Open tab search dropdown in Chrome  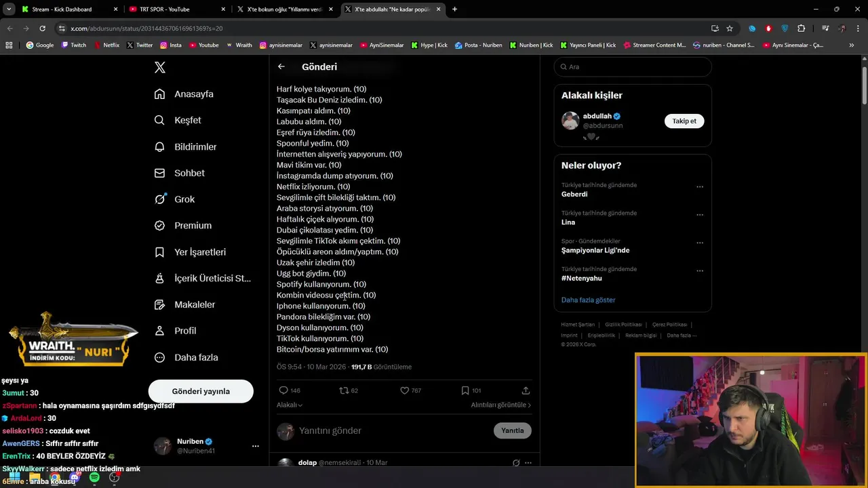[x=9, y=9]
